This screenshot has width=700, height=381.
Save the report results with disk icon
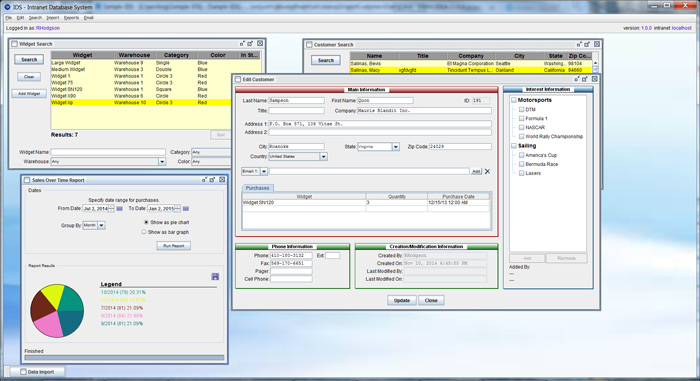[215, 277]
